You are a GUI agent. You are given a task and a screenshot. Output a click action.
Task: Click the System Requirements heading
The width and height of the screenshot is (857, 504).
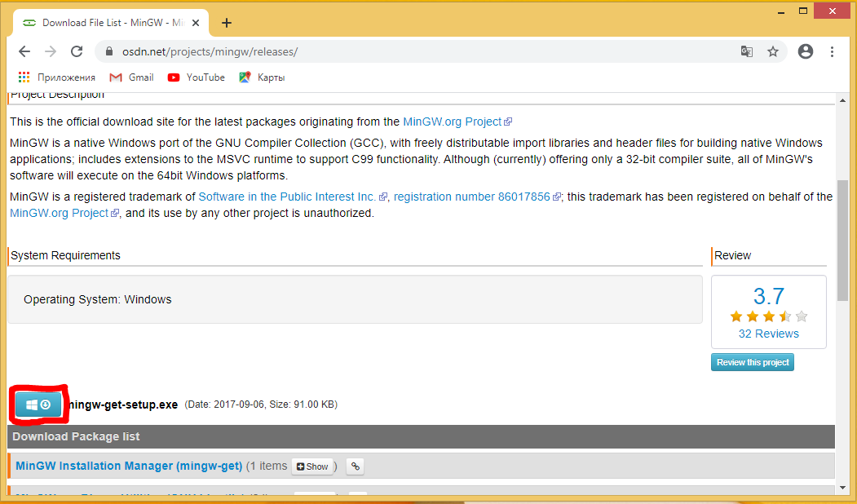click(x=65, y=255)
